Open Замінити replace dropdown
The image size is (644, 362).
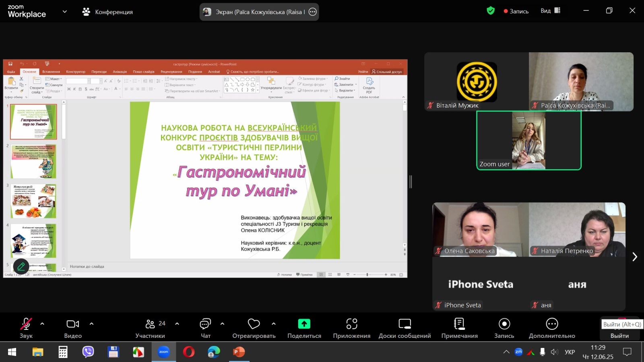(346, 84)
